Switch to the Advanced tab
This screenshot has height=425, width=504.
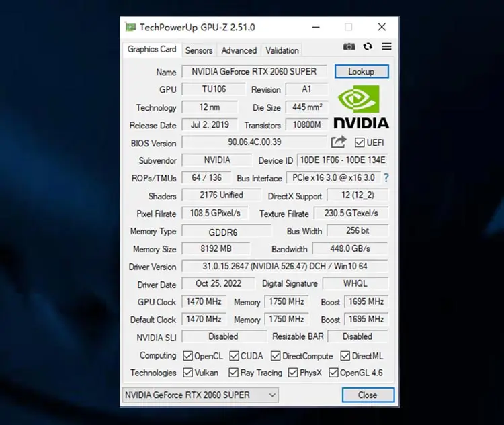tap(239, 50)
